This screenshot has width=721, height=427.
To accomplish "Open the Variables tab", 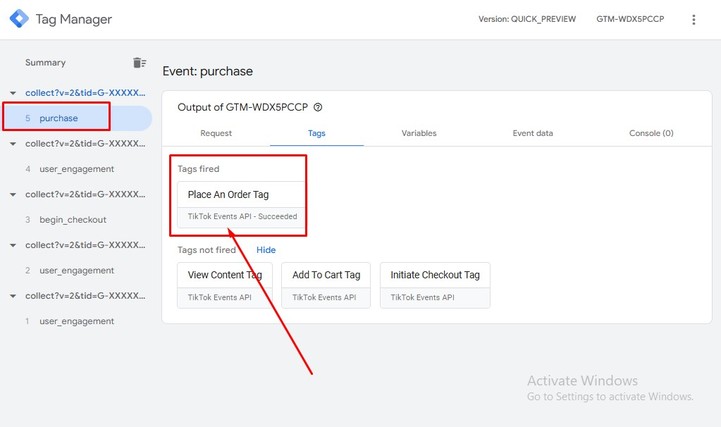I will tap(418, 133).
